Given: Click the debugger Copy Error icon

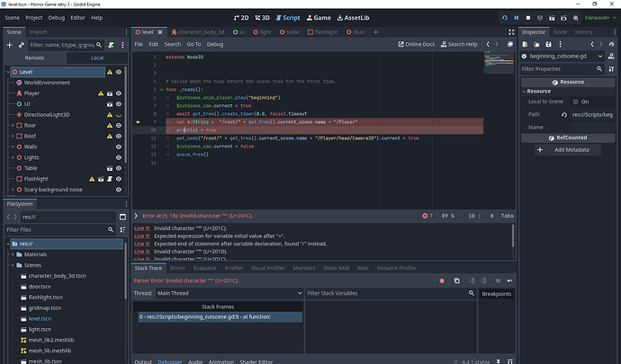Looking at the screenshot, I should 456,280.
